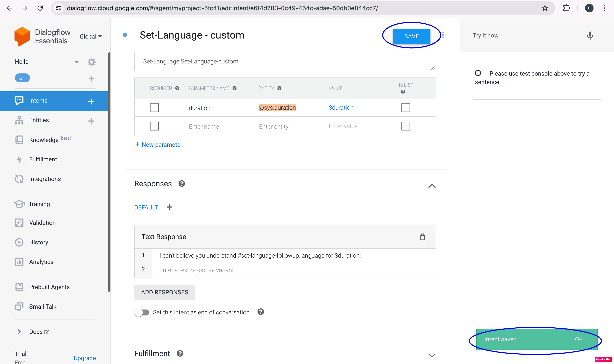Click the Upgrade link near Trial
This screenshot has height=364, width=614.
coord(84,358)
